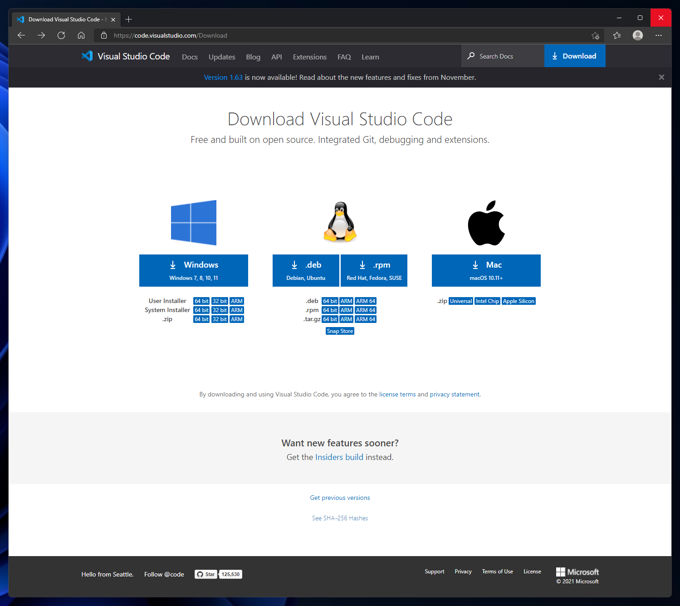This screenshot has height=606, width=680.
Task: Click the GitHub Star button
Action: (206, 574)
